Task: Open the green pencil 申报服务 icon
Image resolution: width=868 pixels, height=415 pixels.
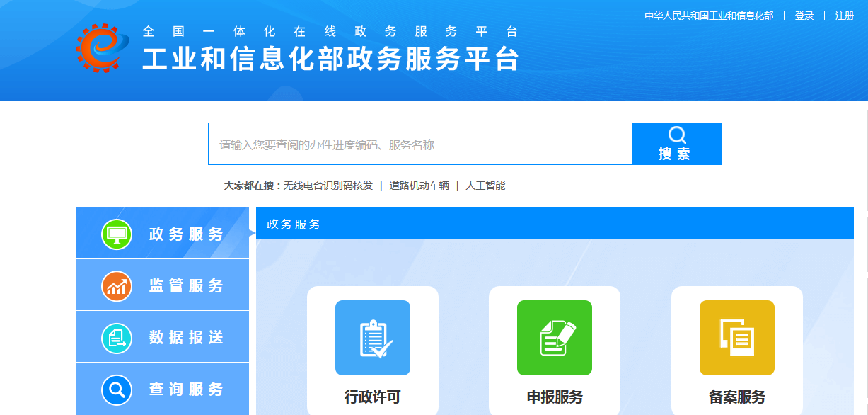Action: pyautogui.click(x=555, y=338)
